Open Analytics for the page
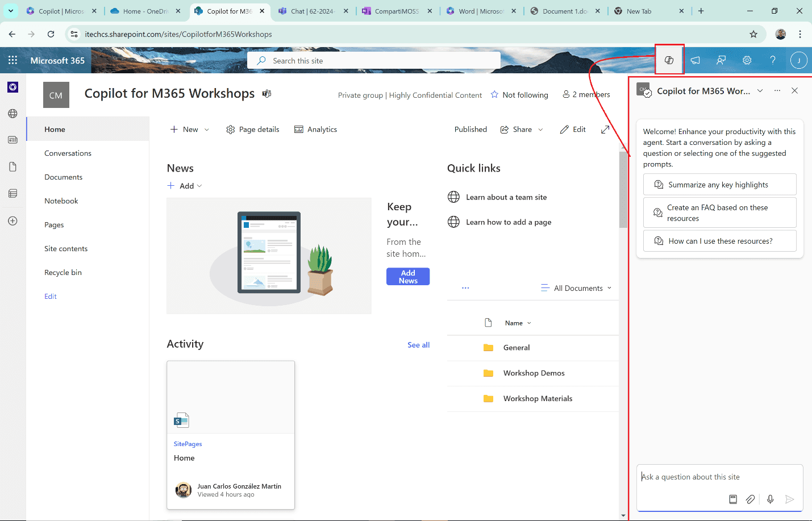This screenshot has height=521, width=812. tap(315, 130)
